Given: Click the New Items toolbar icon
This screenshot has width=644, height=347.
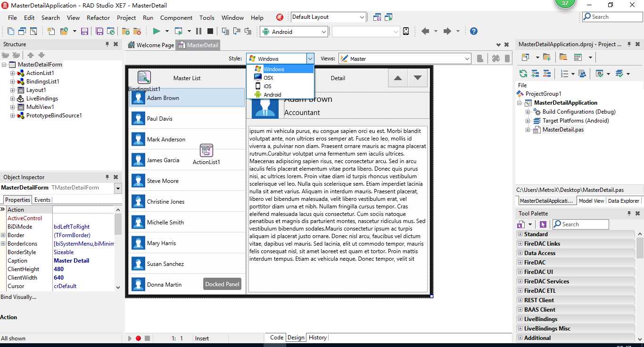Looking at the screenshot, I should [x=51, y=32].
